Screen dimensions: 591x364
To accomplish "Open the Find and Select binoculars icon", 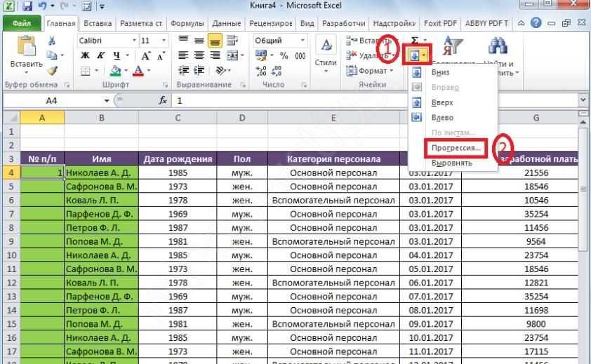I will [498, 47].
